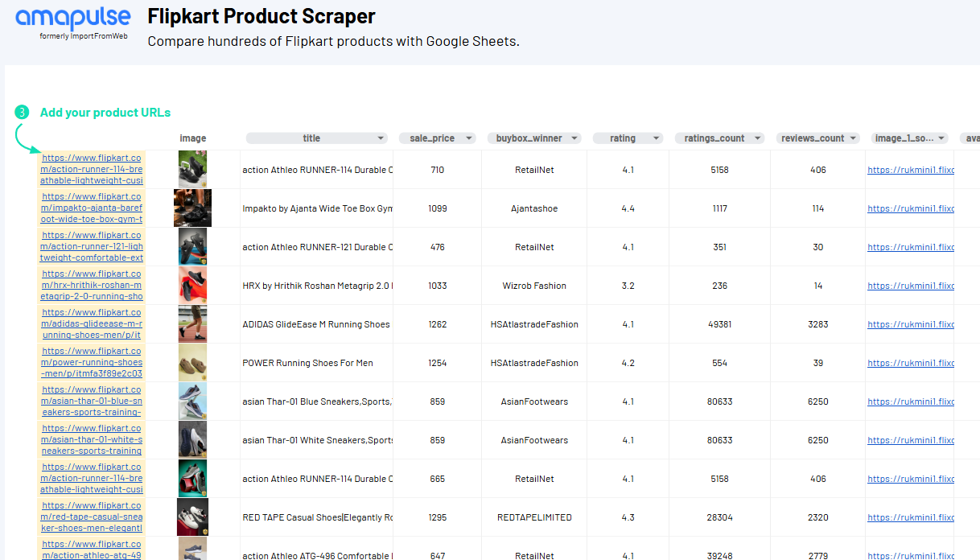Viewport: 980px width, 560px height.
Task: Select the ratings count cell 28304
Action: click(x=719, y=517)
